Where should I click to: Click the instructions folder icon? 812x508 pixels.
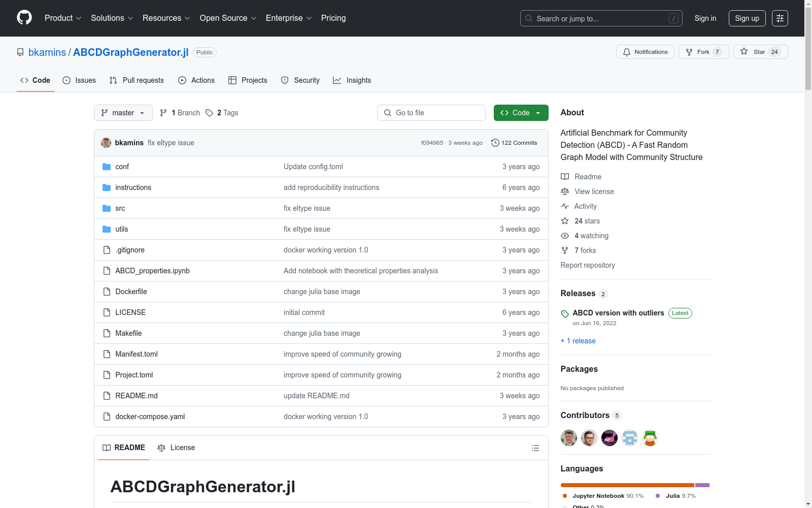tap(107, 187)
